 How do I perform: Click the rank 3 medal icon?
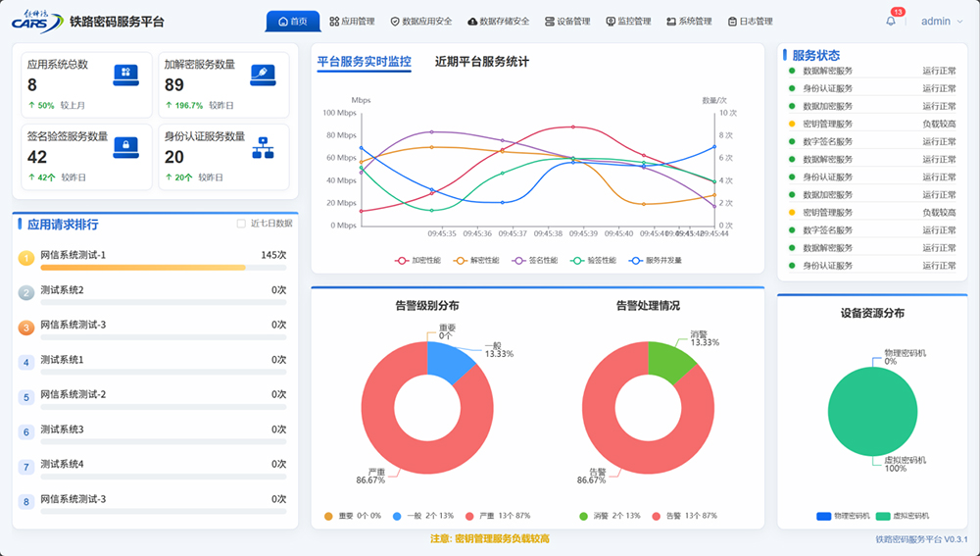tap(26, 328)
